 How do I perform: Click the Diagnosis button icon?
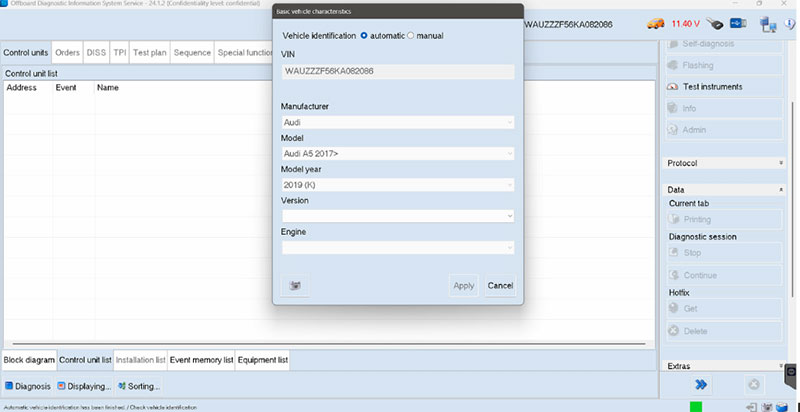pos(9,386)
